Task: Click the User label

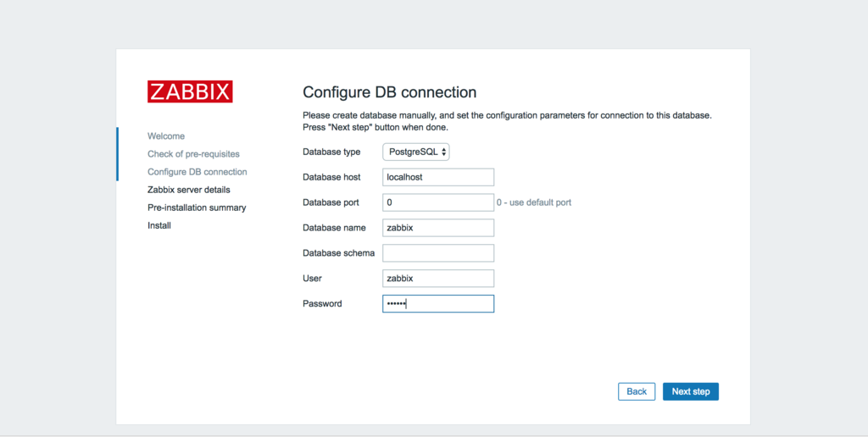Action: 312,279
